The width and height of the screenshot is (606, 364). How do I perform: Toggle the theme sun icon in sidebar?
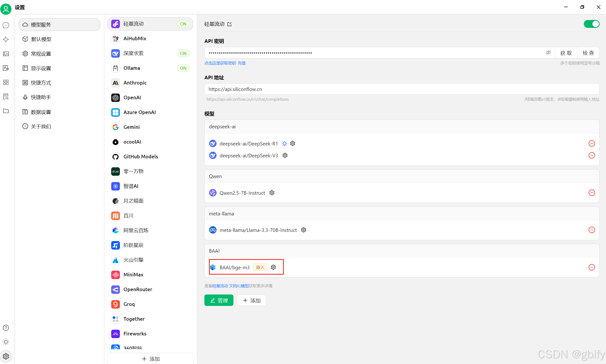6,342
